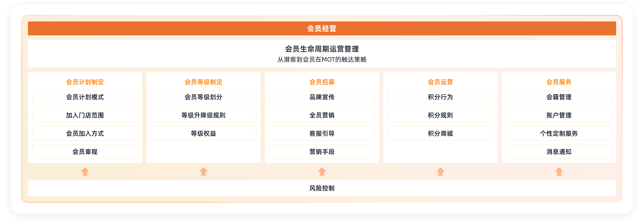Click the 品牌宣传 item
The width and height of the screenshot is (644, 222).
[322, 97]
